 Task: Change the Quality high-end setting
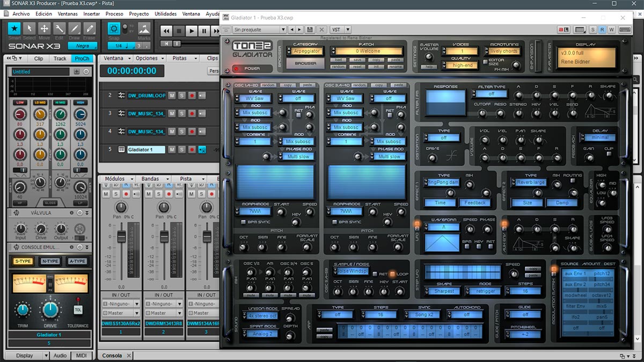tap(461, 65)
